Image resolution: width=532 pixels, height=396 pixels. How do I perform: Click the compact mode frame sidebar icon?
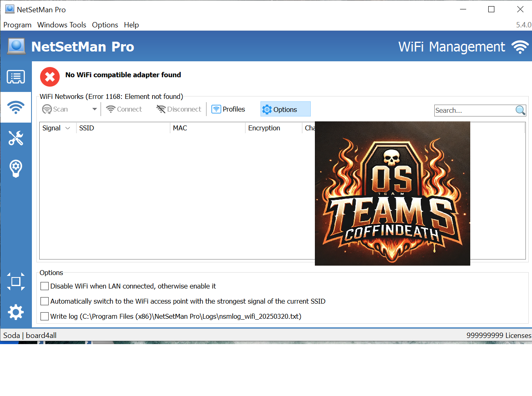(x=16, y=282)
